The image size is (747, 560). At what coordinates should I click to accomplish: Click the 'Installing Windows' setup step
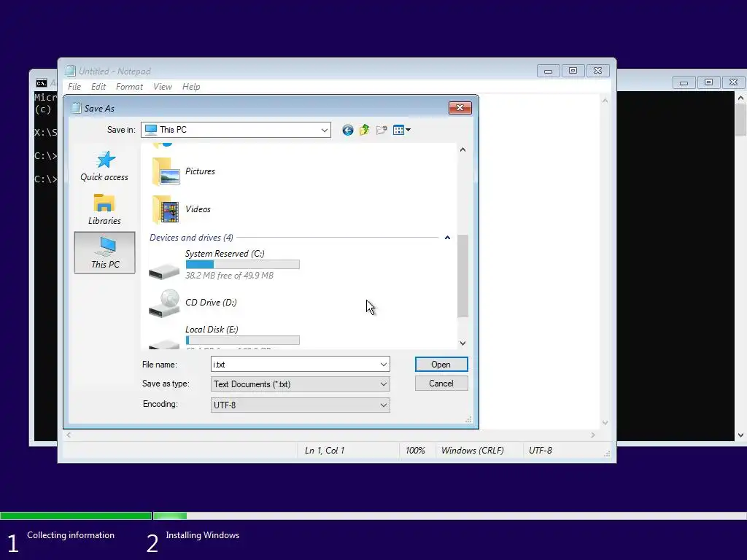click(x=203, y=535)
